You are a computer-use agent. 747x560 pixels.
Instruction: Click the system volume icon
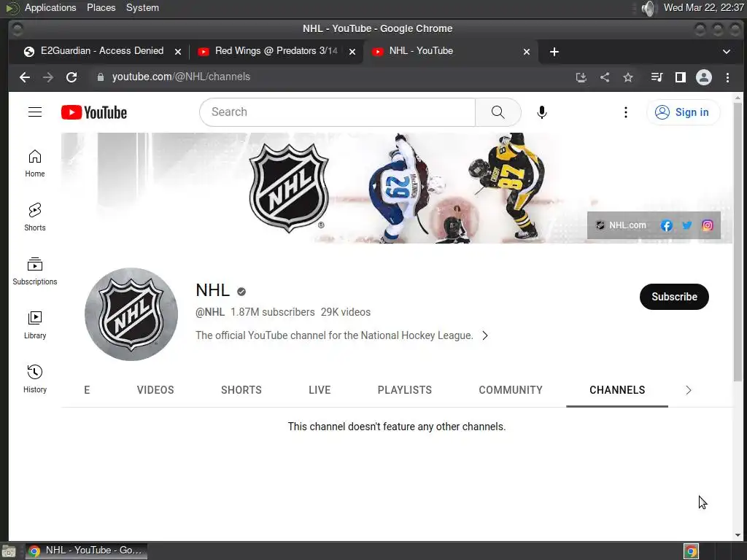[649, 8]
